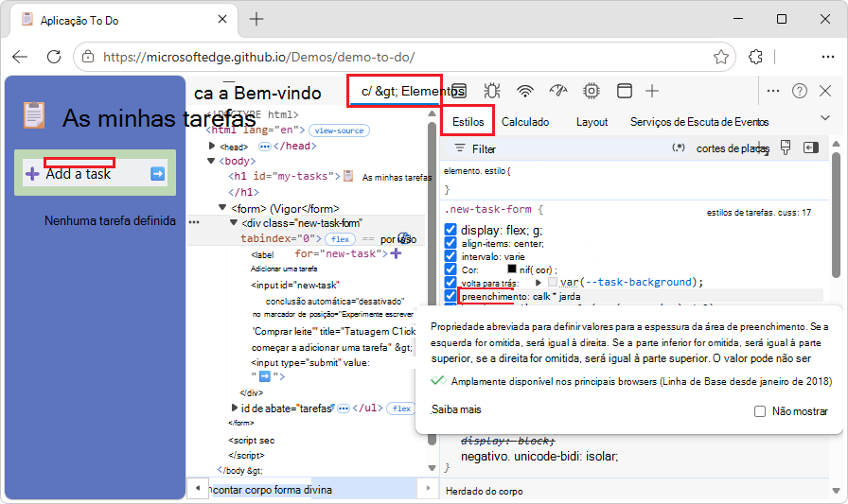Click the clipboard icon beside As minhas tarefas heading
The height and width of the screenshot is (504, 848).
tap(33, 115)
